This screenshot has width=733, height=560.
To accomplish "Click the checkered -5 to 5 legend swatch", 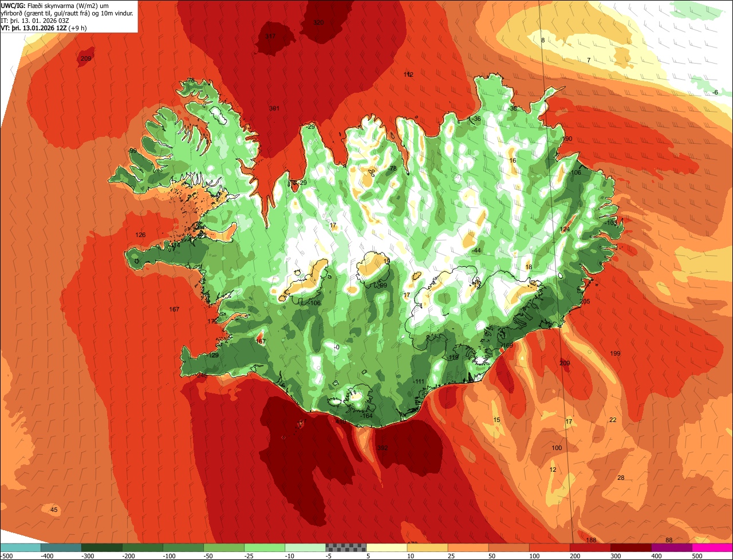I will pyautogui.click(x=346, y=547).
